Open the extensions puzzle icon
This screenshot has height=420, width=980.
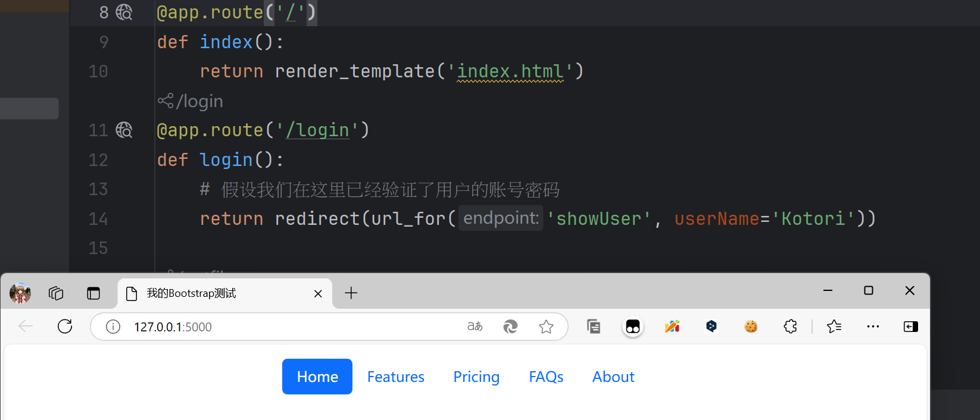790,327
